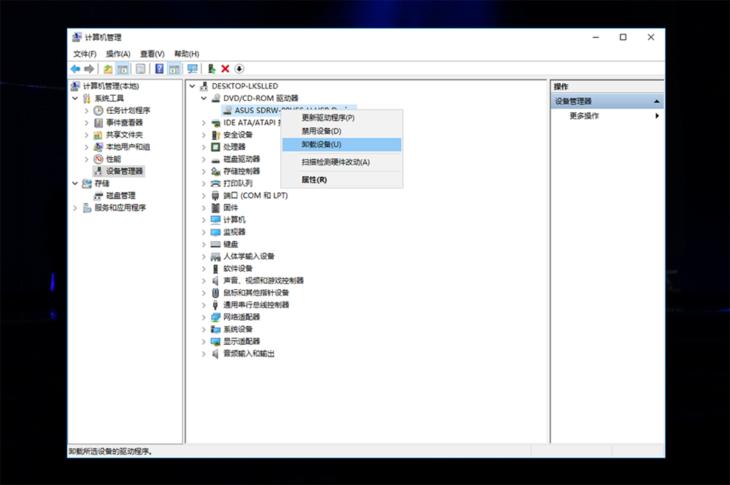The height and width of the screenshot is (485, 730).
Task: Click the gray Forward arrow in toolbar
Action: pos(89,69)
